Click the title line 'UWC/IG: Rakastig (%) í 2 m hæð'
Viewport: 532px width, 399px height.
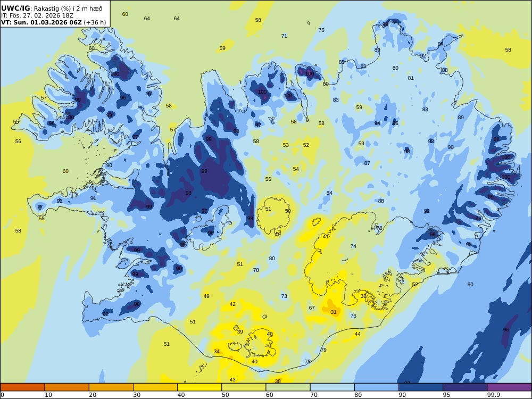pos(52,9)
